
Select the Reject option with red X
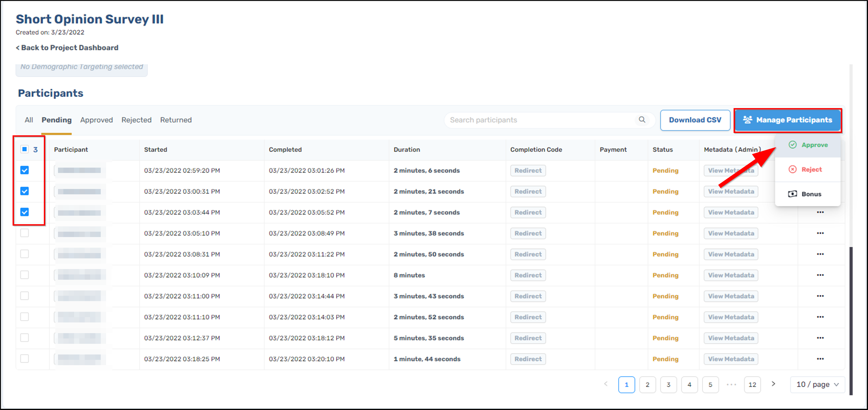pyautogui.click(x=811, y=169)
